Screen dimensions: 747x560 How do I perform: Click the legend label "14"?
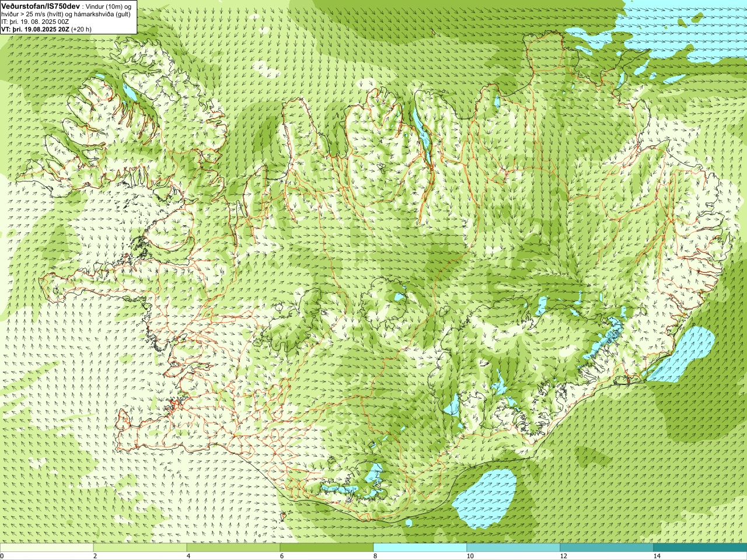click(657, 556)
